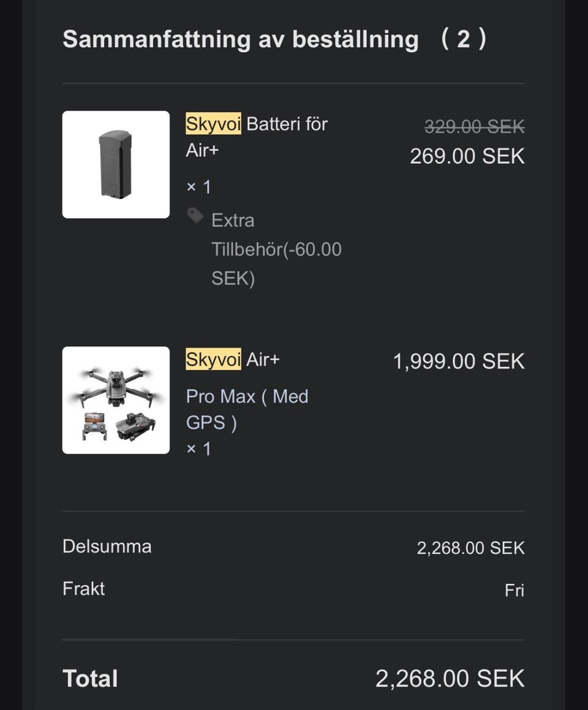Click the discount tag icon beside Extra Tillbehör
The height and width of the screenshot is (710, 588).
[195, 215]
